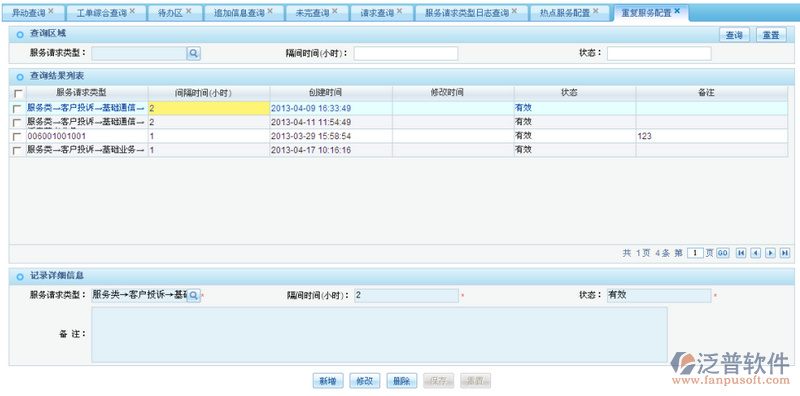Click the 2013-04-17 10:16:16 creation time cell
The height and width of the screenshot is (396, 800).
(x=331, y=151)
